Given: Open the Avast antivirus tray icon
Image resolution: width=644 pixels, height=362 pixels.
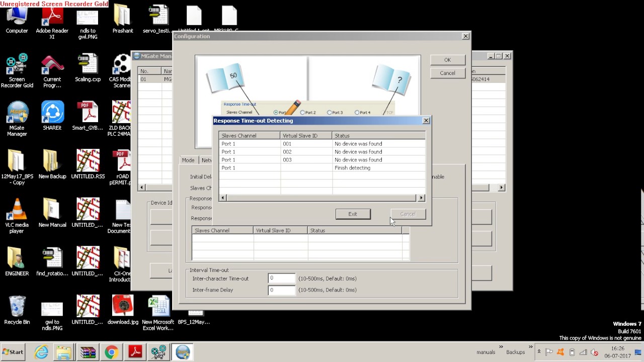Looking at the screenshot, I should click(560, 352).
